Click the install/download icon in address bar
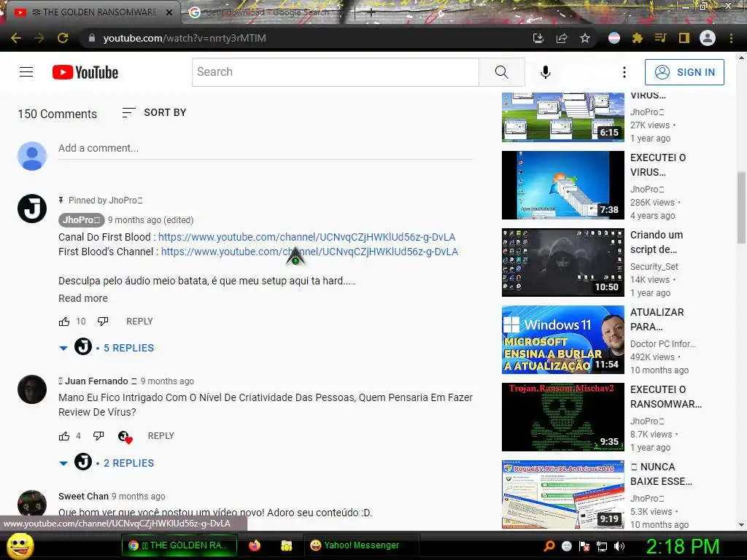Screen dimensions: 747x560 (x=538, y=38)
